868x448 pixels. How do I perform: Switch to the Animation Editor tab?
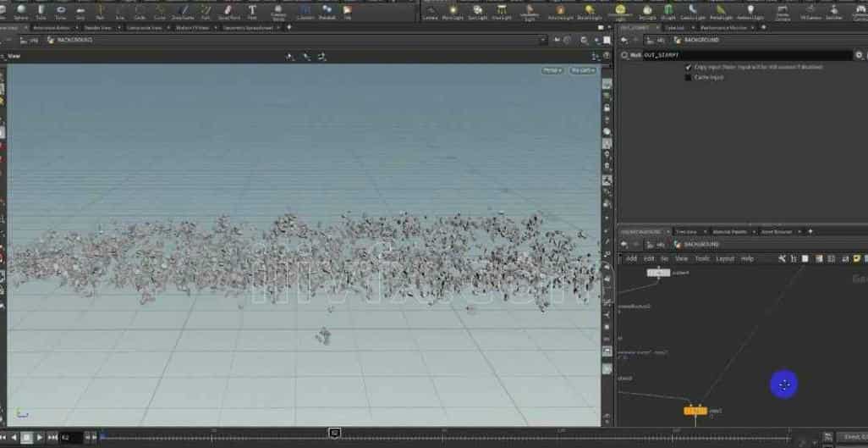click(52, 27)
